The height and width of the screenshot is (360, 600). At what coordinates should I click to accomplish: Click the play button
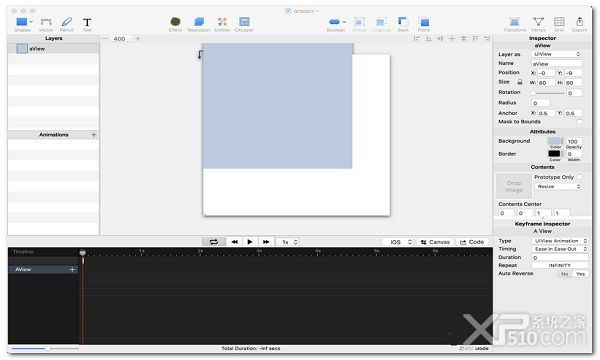tap(250, 242)
